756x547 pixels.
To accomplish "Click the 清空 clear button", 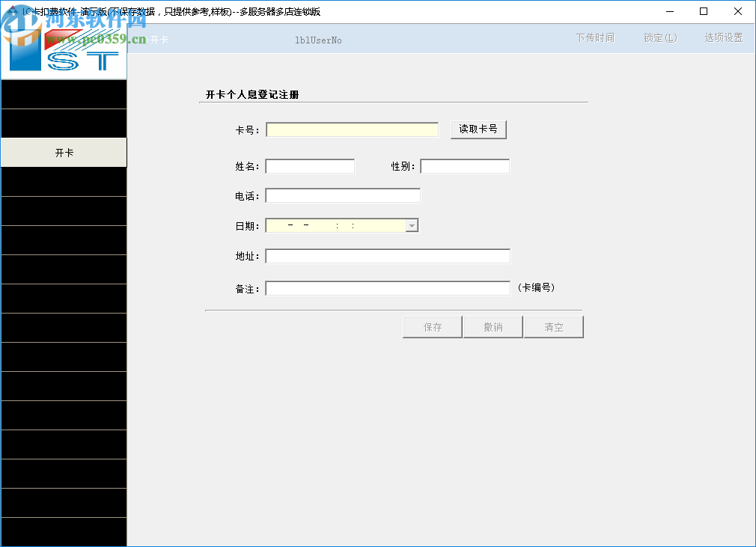I will point(553,326).
